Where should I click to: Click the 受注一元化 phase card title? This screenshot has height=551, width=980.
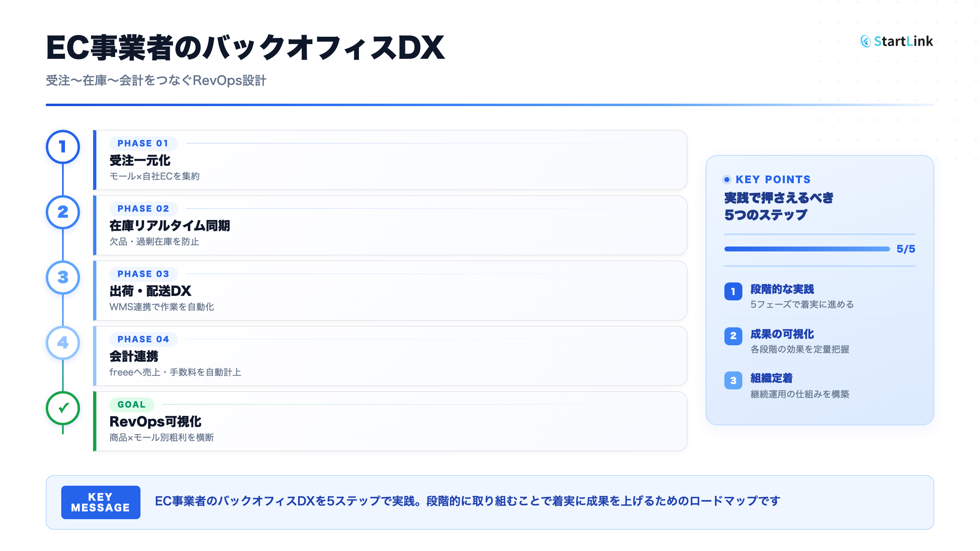pos(140,161)
